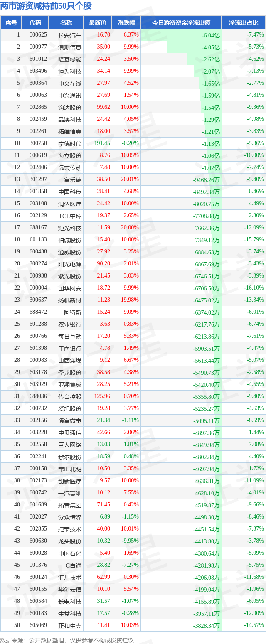This screenshot has height=644, width=266.
Task: Select stock name 亚翔集成
Action: (70, 385)
